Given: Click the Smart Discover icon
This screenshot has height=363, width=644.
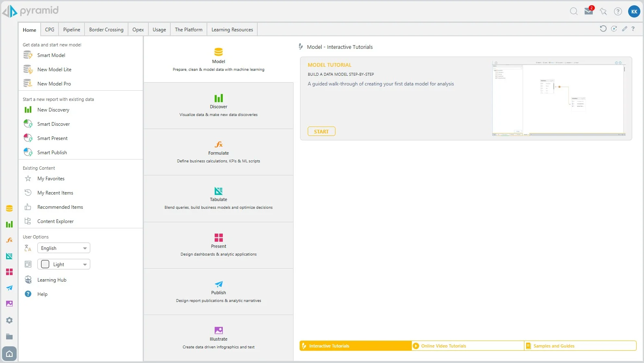Looking at the screenshot, I should click(x=28, y=124).
